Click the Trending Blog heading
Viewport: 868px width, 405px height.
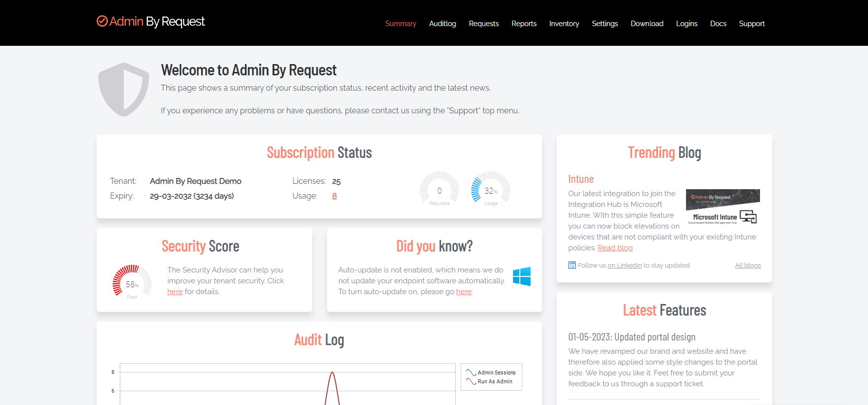coord(664,153)
